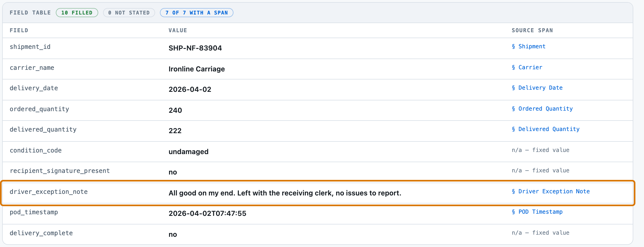The height and width of the screenshot is (247, 644).
Task: Open the § Shipment source span link
Action: (x=529, y=46)
